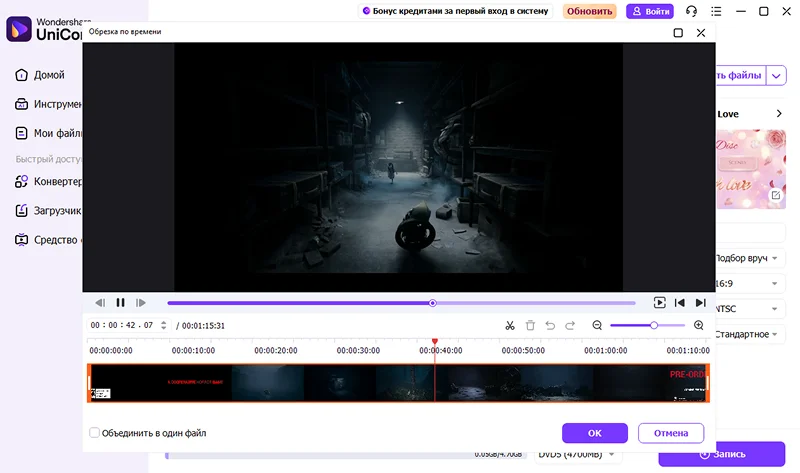This screenshot has height=473, width=800.
Task: Click the redo arrow icon
Action: [570, 326]
